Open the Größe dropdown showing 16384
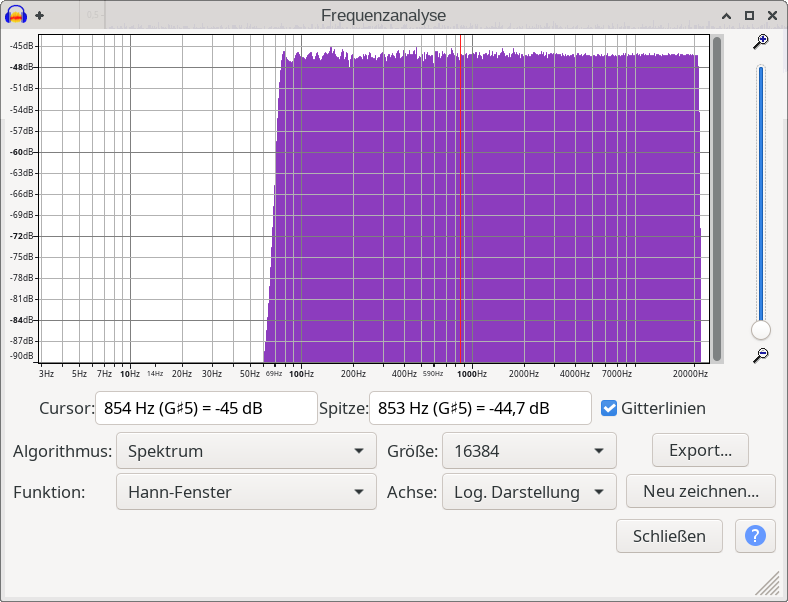The width and height of the screenshot is (788, 602). point(529,451)
